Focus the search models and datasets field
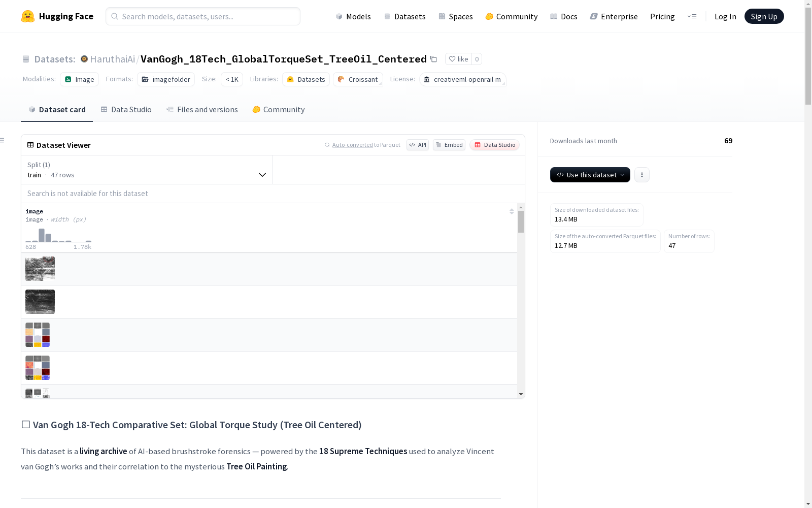Screen dimensions: 812x508 coord(203,16)
